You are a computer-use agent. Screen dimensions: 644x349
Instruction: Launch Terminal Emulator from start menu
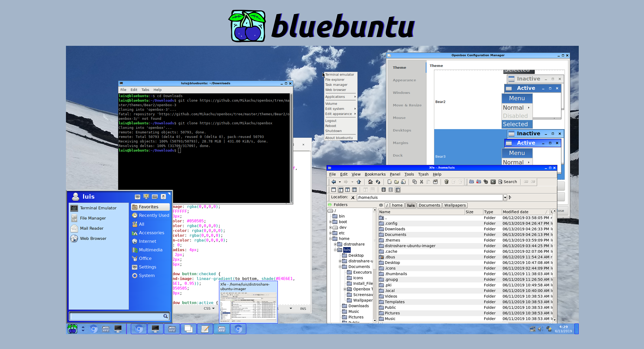point(98,208)
